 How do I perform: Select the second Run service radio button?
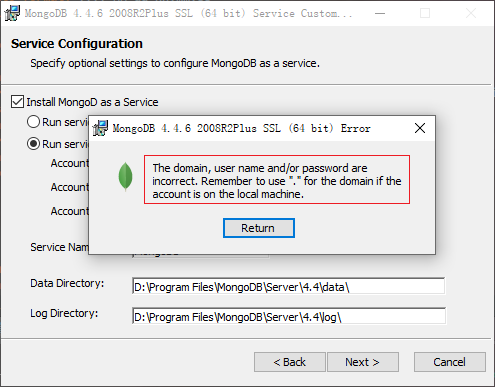33,144
